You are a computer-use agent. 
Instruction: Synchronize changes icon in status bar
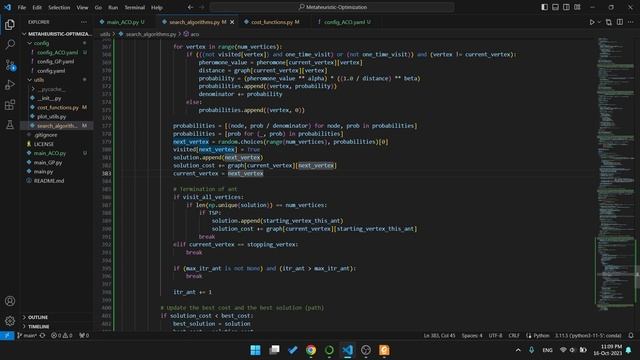[42, 336]
